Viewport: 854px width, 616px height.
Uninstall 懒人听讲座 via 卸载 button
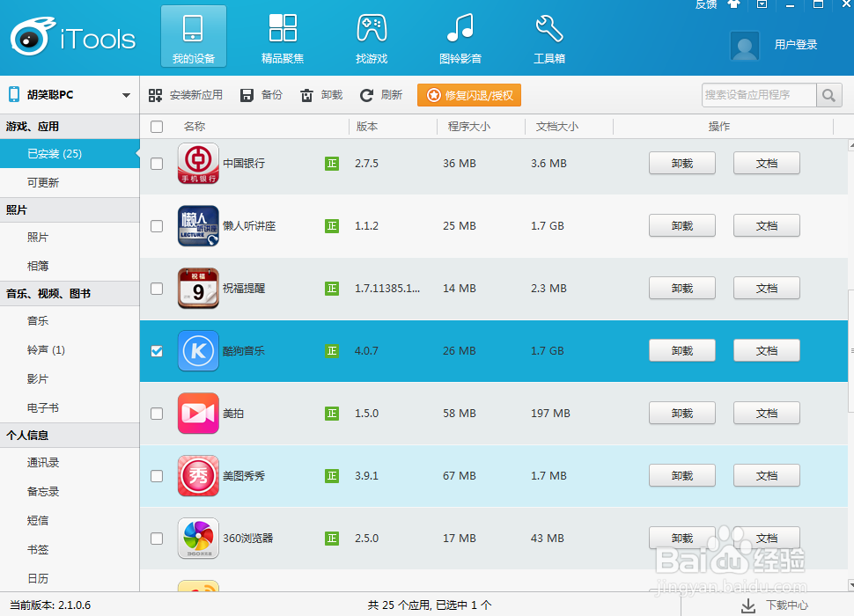coord(682,226)
